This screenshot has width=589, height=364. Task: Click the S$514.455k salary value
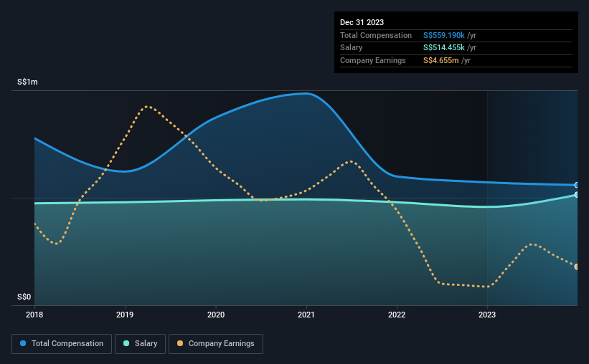click(x=443, y=48)
